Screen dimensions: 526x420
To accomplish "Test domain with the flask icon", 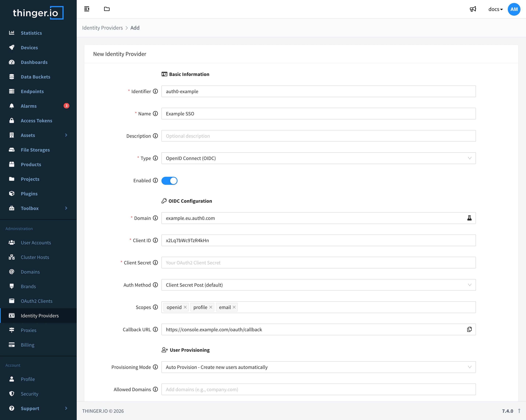I will tap(469, 218).
